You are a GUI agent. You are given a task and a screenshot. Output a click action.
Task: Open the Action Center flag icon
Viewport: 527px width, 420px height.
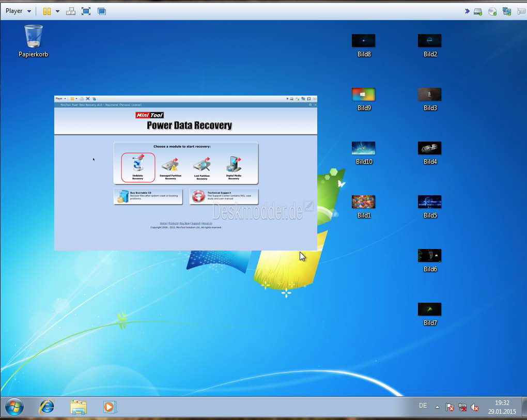pos(450,407)
